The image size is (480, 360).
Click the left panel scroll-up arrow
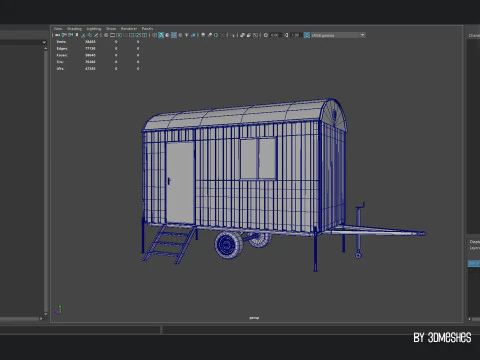pos(45,48)
